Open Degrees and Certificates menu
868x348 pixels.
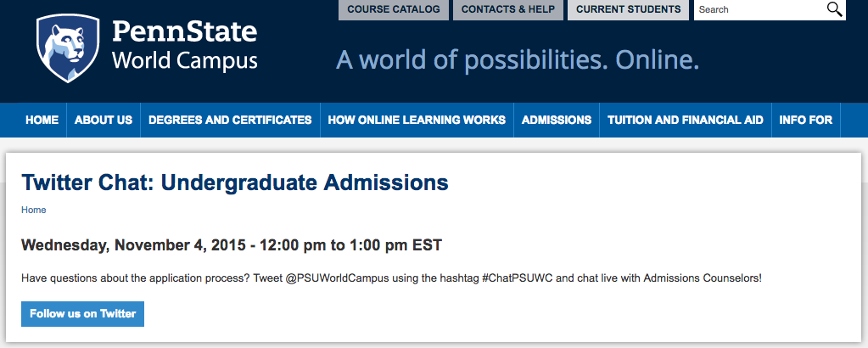[230, 120]
